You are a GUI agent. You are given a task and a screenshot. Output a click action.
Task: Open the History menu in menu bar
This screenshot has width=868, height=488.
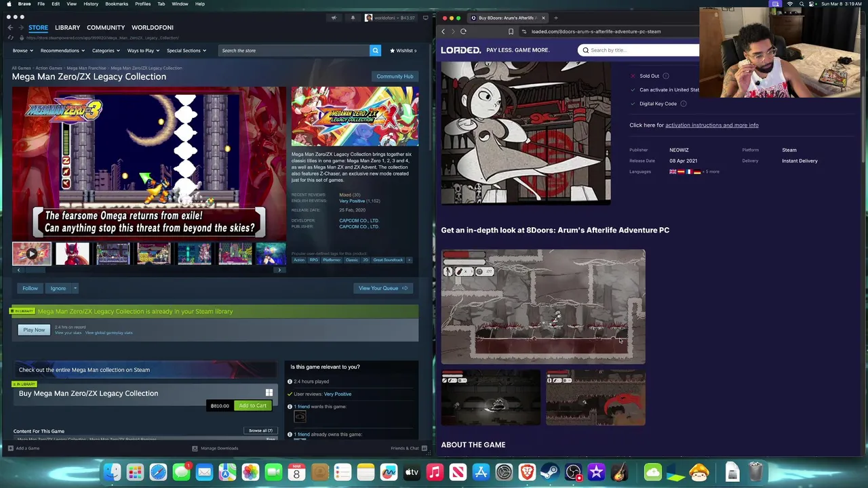coord(91,4)
